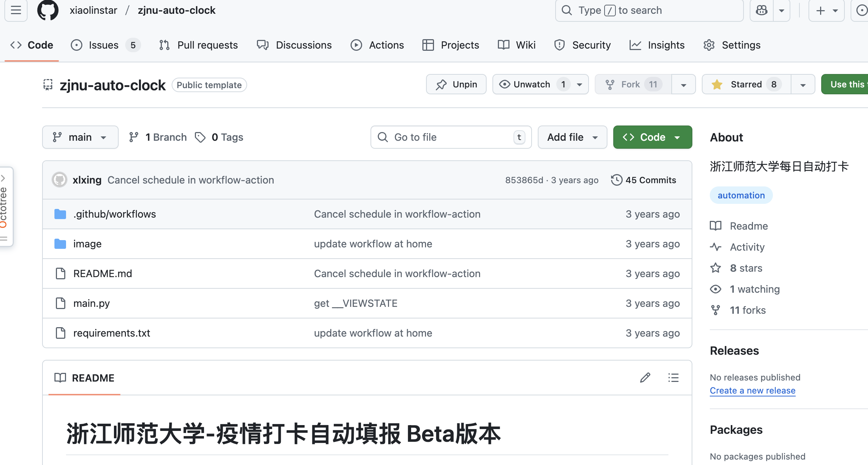Expand the Add file dropdown

[x=572, y=137]
